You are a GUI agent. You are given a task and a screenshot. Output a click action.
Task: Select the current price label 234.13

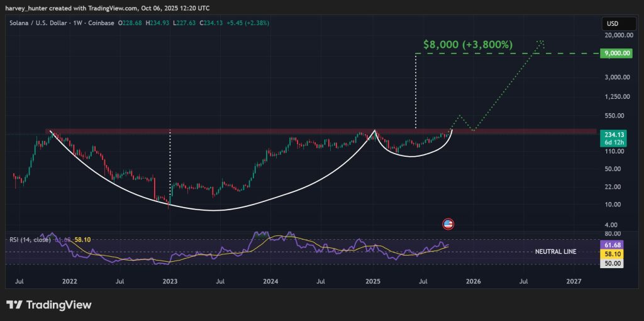point(613,134)
